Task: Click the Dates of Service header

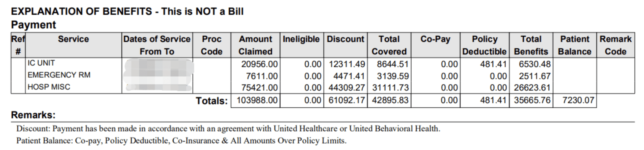Action: [x=157, y=45]
